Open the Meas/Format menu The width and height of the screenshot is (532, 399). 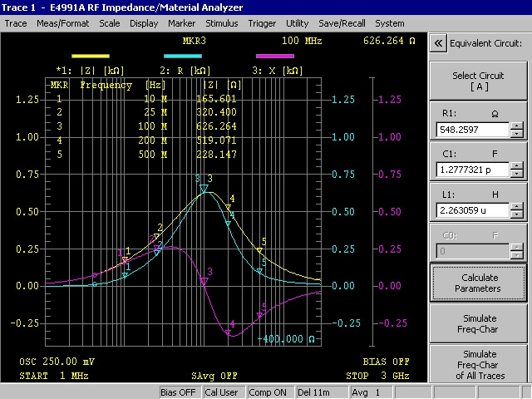click(x=63, y=23)
